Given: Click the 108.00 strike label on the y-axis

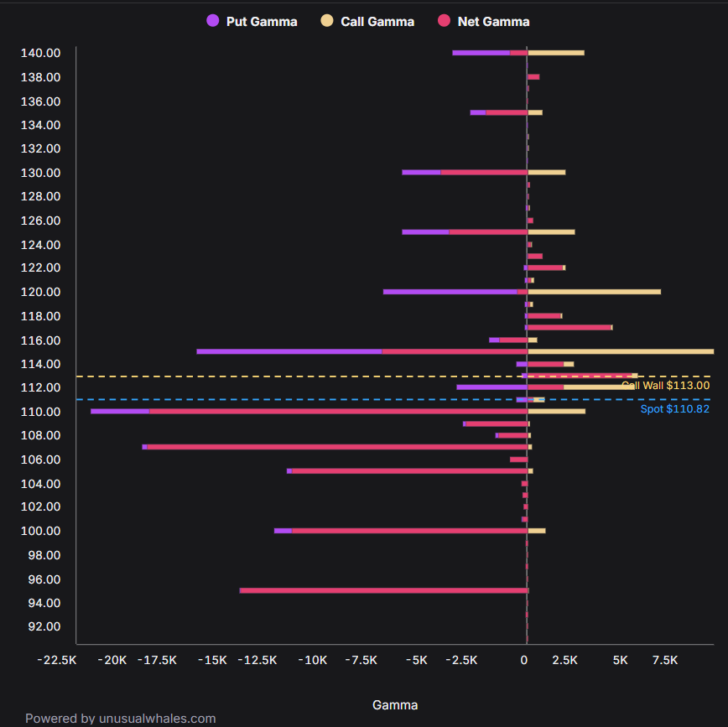Looking at the screenshot, I should point(40,435).
